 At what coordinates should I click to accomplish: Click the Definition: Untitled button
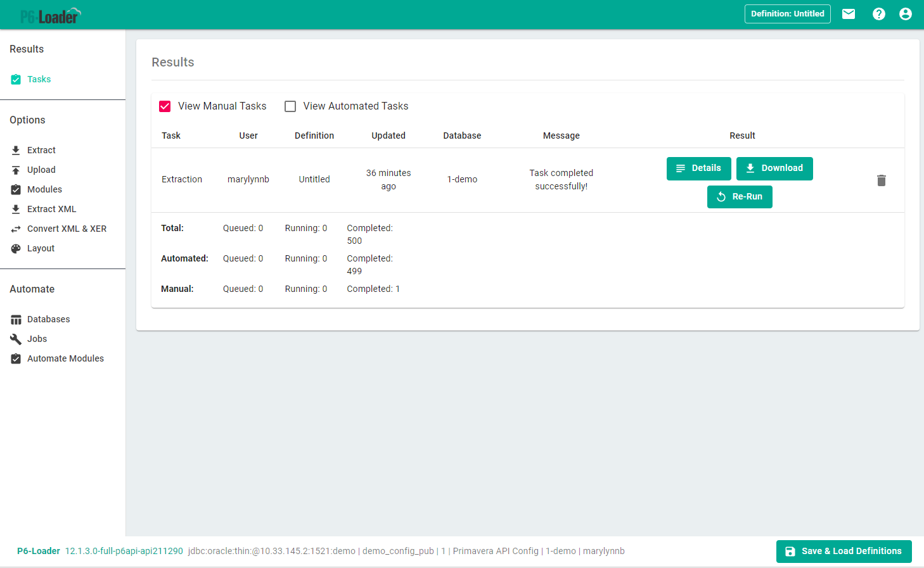pos(787,14)
